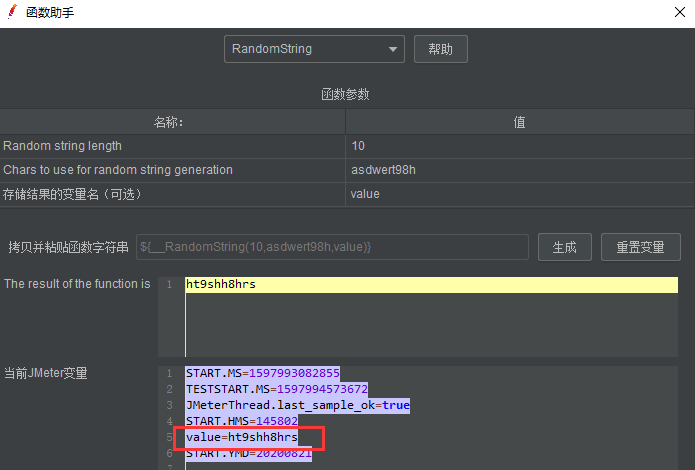Image resolution: width=695 pixels, height=470 pixels.
Task: Click the result line ht9shh8hrs
Action: pyautogui.click(x=432, y=285)
